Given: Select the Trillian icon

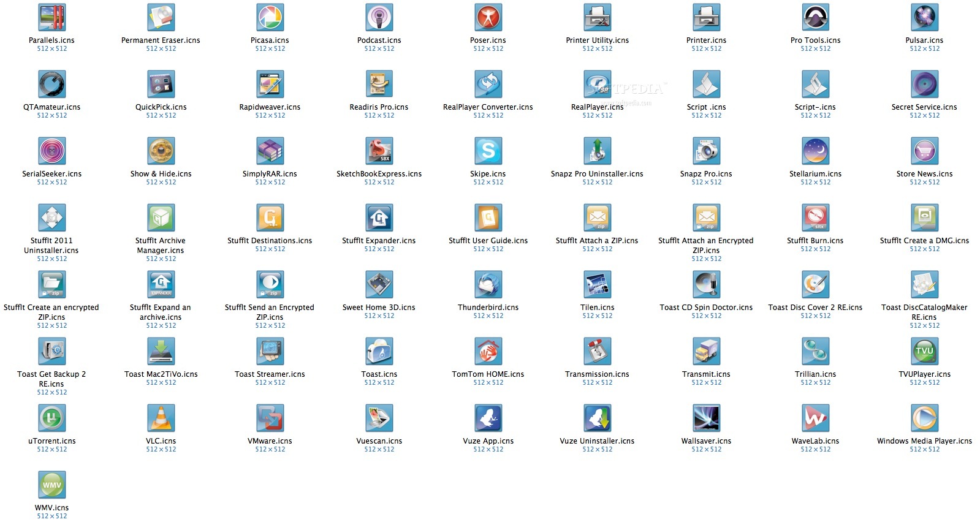Looking at the screenshot, I should tap(816, 352).
